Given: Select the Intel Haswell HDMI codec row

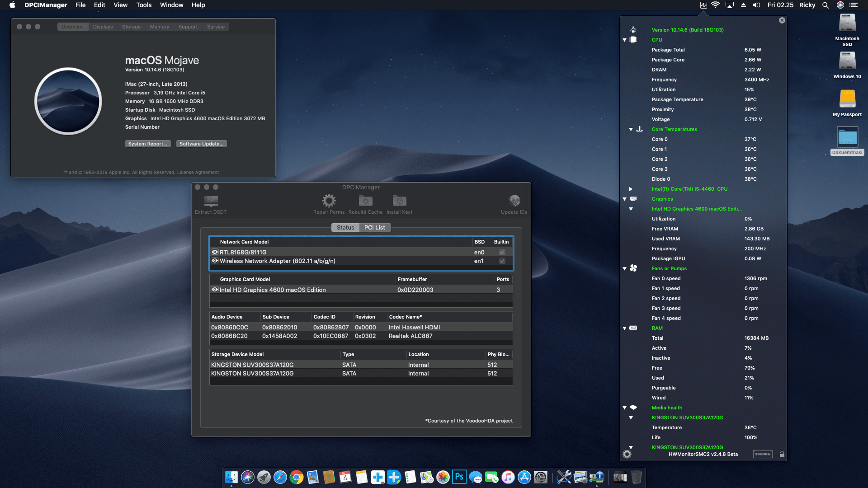Looking at the screenshot, I should (361, 327).
